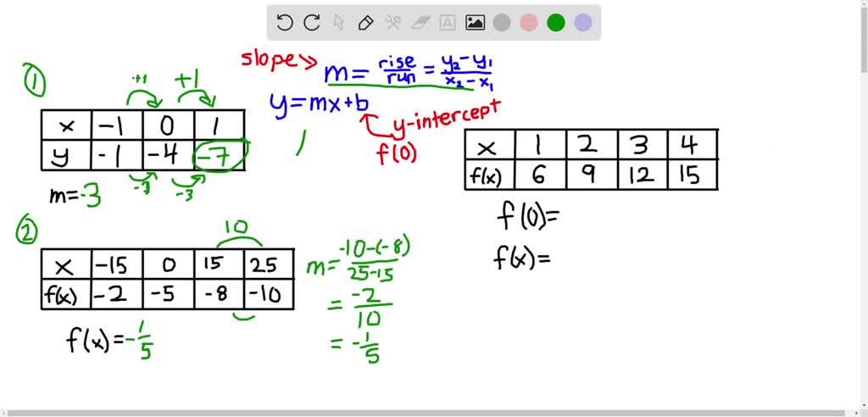Click the 3 cell in right table's x row
868x417 pixels.
point(643,146)
